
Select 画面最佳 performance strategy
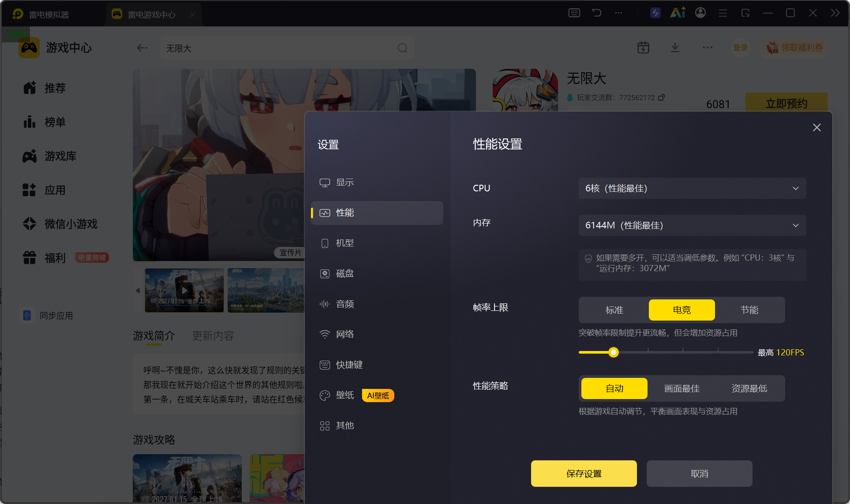click(682, 388)
